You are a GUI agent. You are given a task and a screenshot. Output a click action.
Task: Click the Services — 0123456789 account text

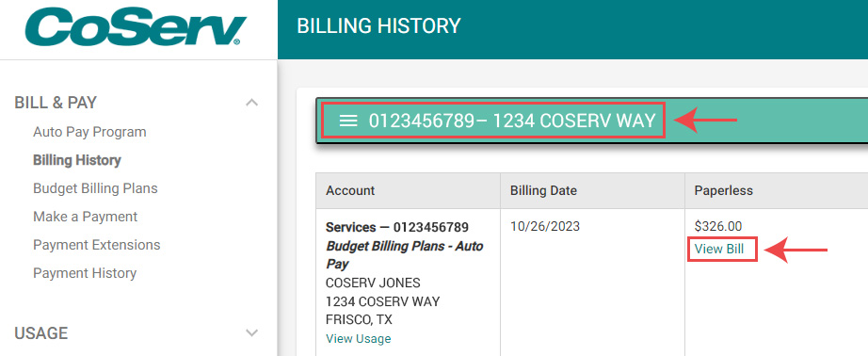pyautogui.click(x=397, y=227)
